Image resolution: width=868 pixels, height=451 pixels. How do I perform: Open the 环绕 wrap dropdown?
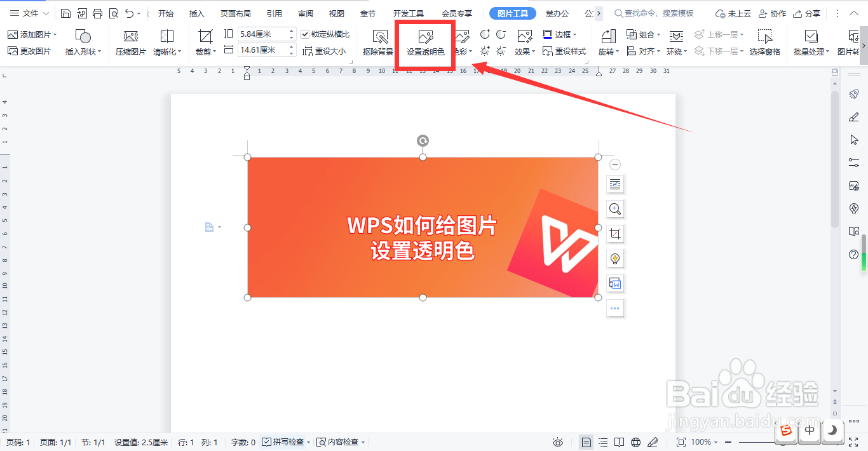tap(686, 52)
